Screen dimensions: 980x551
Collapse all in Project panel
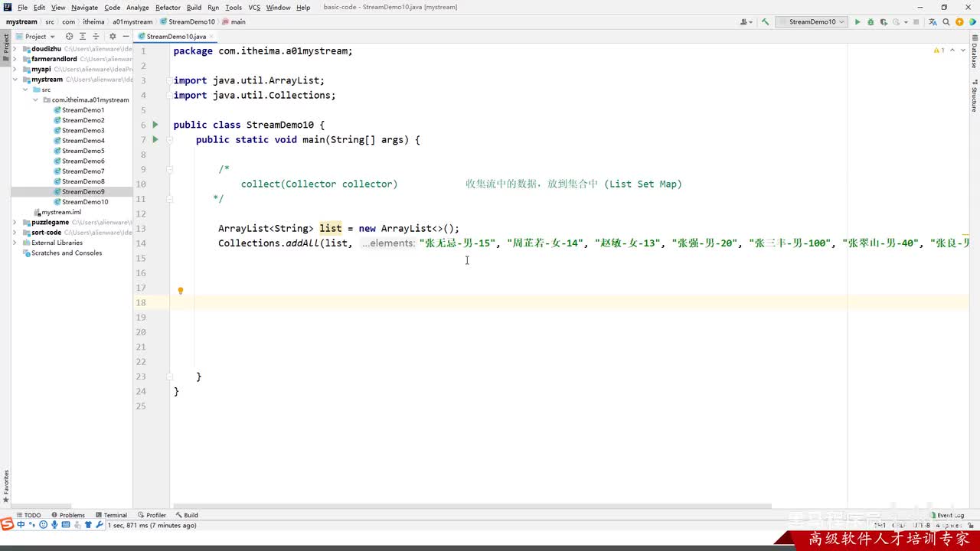click(x=94, y=36)
